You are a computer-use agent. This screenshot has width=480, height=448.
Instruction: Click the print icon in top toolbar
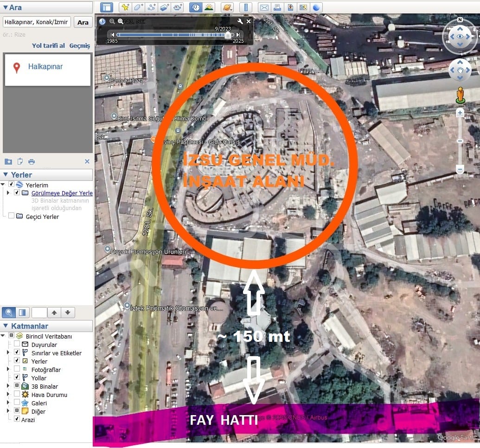277,7
